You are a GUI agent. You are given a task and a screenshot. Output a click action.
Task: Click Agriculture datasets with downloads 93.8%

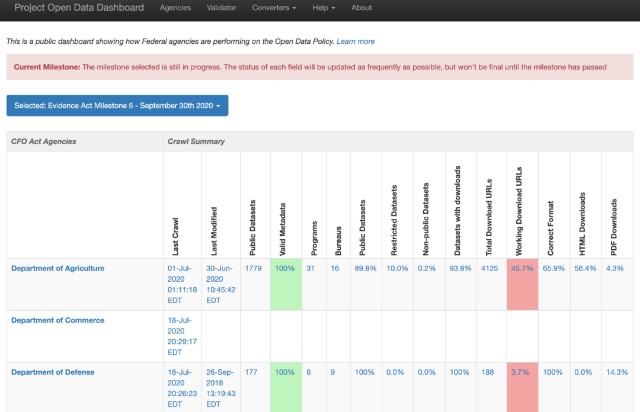pyautogui.click(x=460, y=268)
